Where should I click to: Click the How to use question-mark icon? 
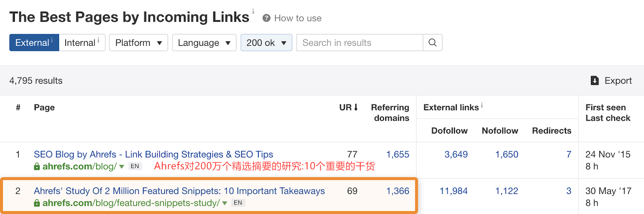(266, 18)
